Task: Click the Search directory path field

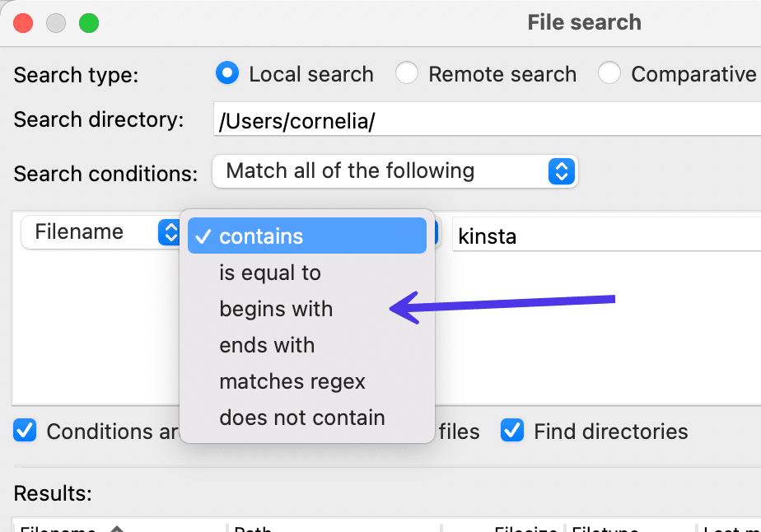Action: click(x=486, y=121)
